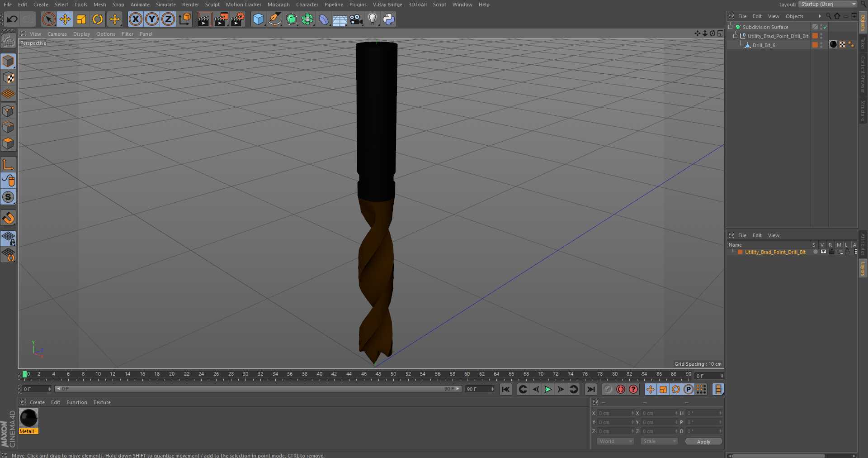Open the File menu
Viewport: 868px width, 458px height.
pyautogui.click(x=8, y=5)
